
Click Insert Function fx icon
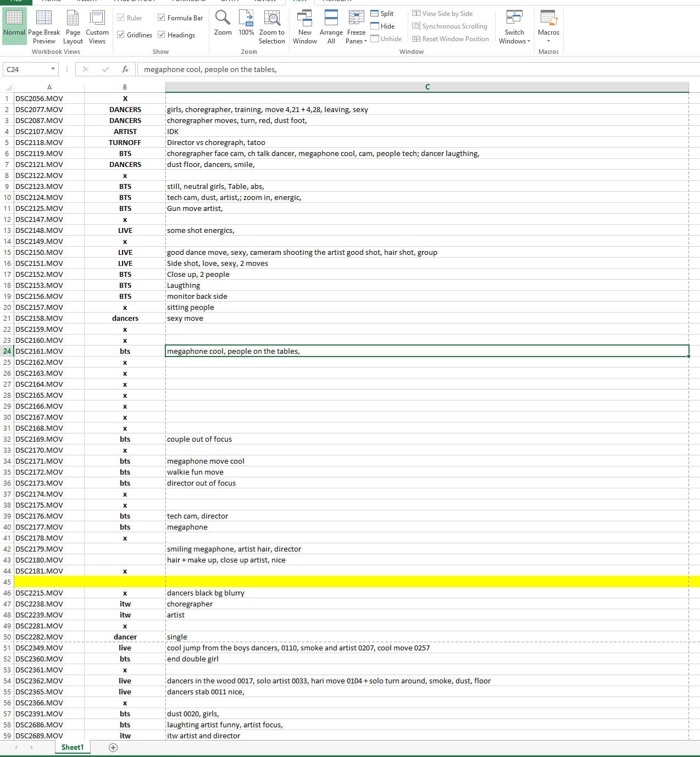(125, 69)
